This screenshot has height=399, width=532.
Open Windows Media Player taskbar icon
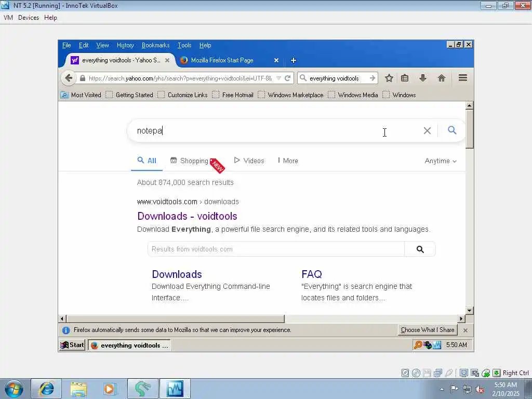pyautogui.click(x=109, y=389)
